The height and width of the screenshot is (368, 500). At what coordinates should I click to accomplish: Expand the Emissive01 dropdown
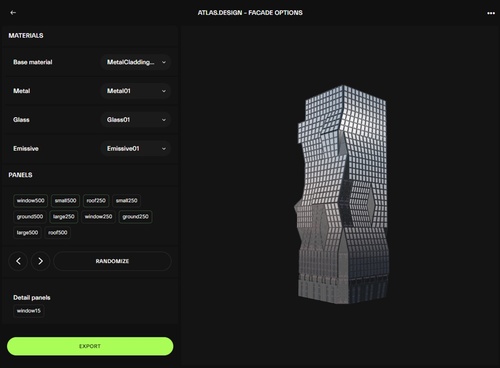136,148
